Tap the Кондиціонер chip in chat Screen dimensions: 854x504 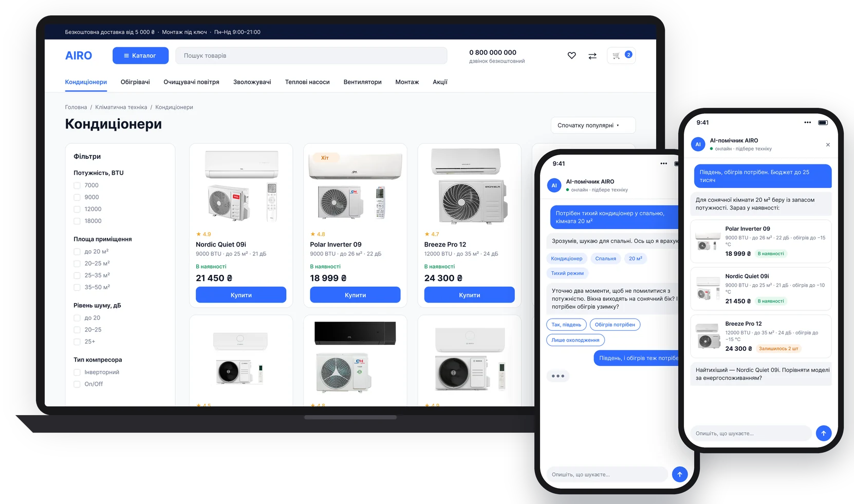(x=567, y=258)
